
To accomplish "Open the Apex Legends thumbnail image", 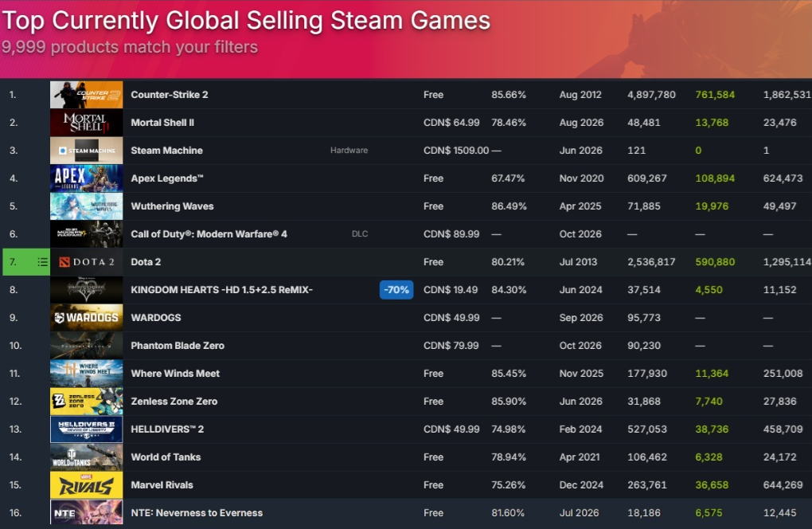I will pyautogui.click(x=87, y=178).
